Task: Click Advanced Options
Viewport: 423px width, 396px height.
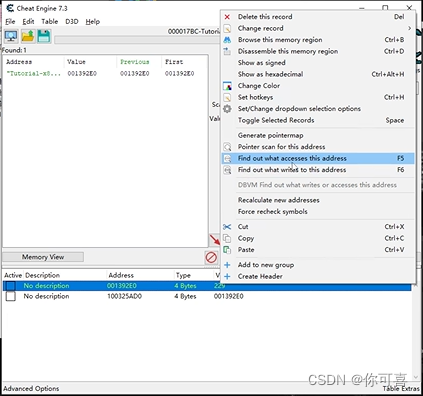Action: coord(31,389)
